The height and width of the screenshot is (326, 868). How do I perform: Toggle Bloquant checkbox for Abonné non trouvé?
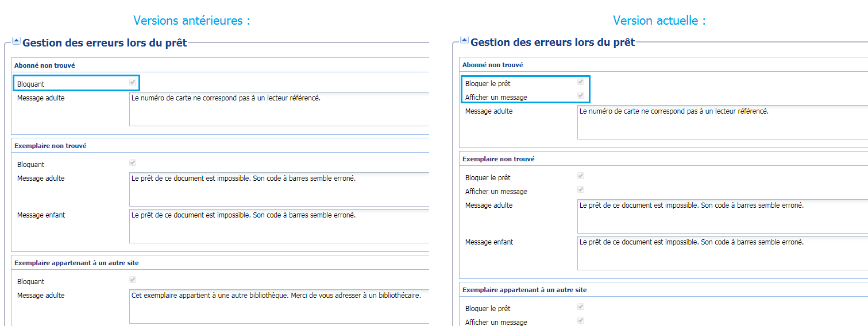click(x=133, y=83)
